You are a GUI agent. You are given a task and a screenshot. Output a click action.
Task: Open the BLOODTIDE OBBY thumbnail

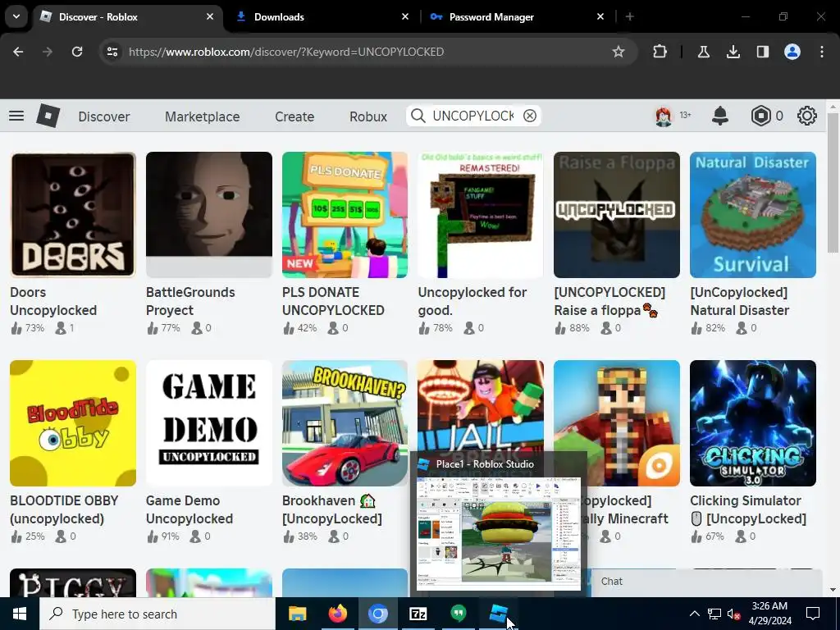[73, 423]
